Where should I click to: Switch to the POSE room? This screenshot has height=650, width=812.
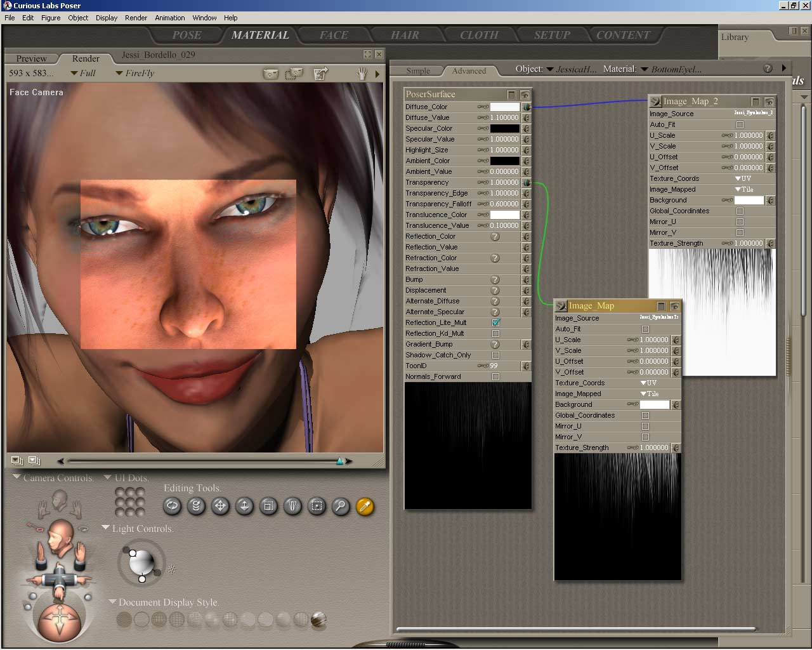187,35
